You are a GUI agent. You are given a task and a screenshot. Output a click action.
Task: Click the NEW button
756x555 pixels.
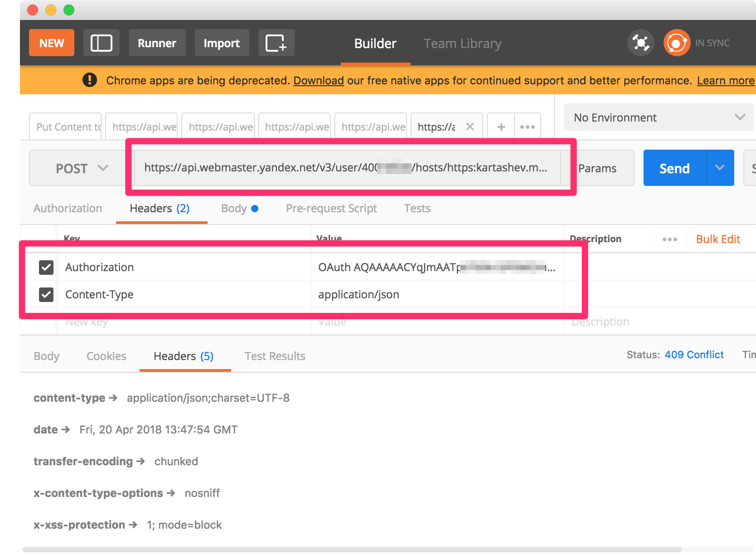point(52,43)
